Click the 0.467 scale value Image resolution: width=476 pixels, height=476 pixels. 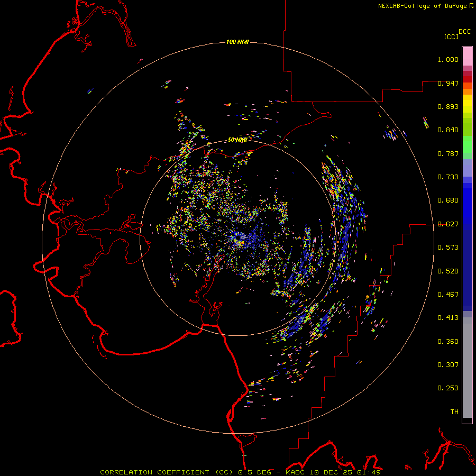448,295
